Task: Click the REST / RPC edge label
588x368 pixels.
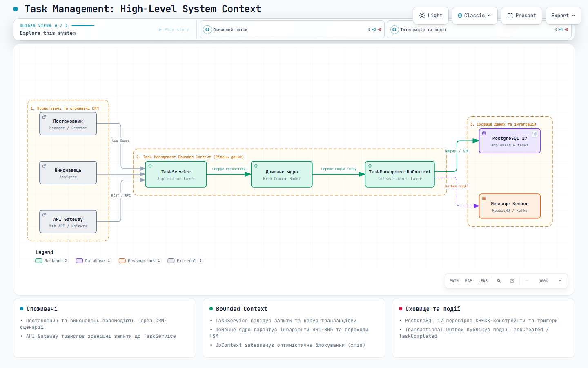Action: click(121, 195)
